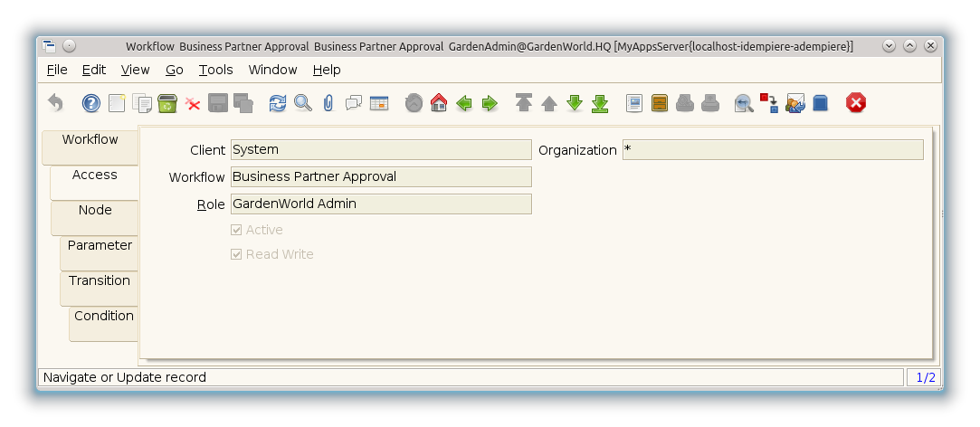The height and width of the screenshot is (427, 980).
Task: Open the Chat speech bubbles icon
Action: 354,103
